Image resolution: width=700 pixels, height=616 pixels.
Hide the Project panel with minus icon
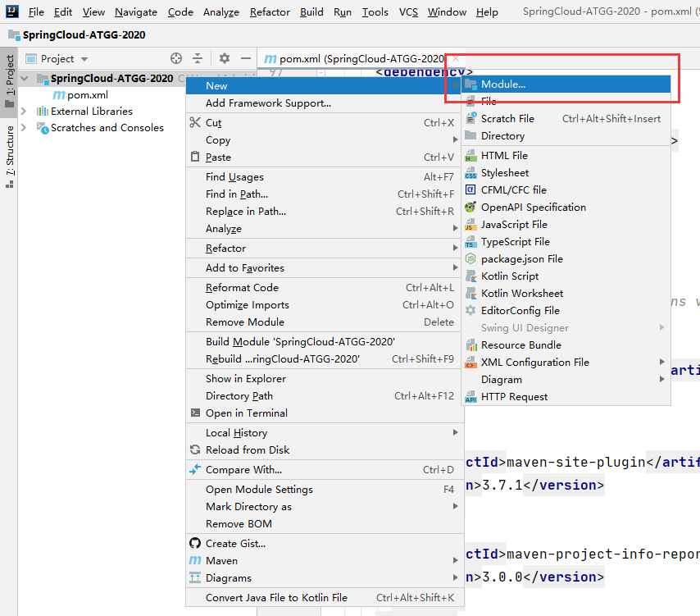point(246,58)
